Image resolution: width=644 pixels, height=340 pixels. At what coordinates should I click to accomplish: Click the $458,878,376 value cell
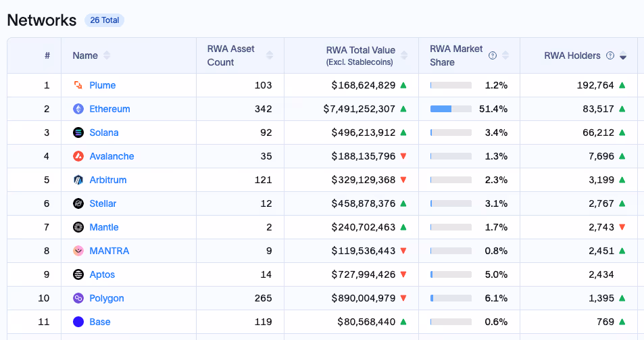[364, 203]
